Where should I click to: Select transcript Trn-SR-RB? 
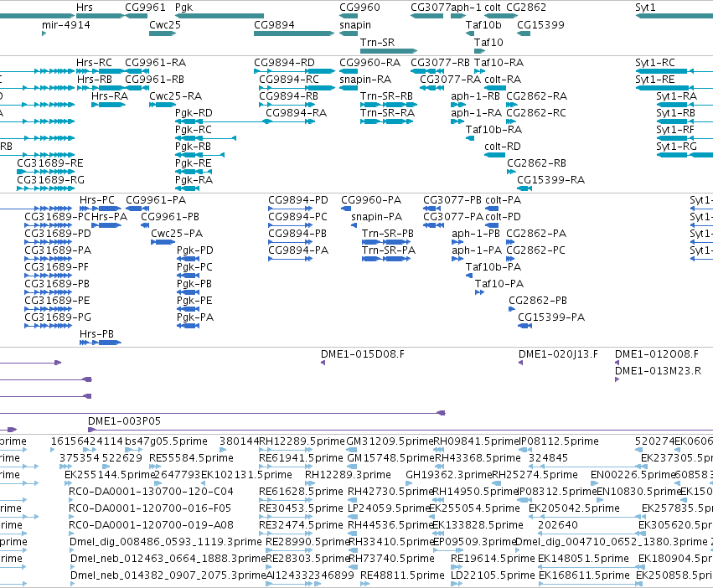[386, 96]
